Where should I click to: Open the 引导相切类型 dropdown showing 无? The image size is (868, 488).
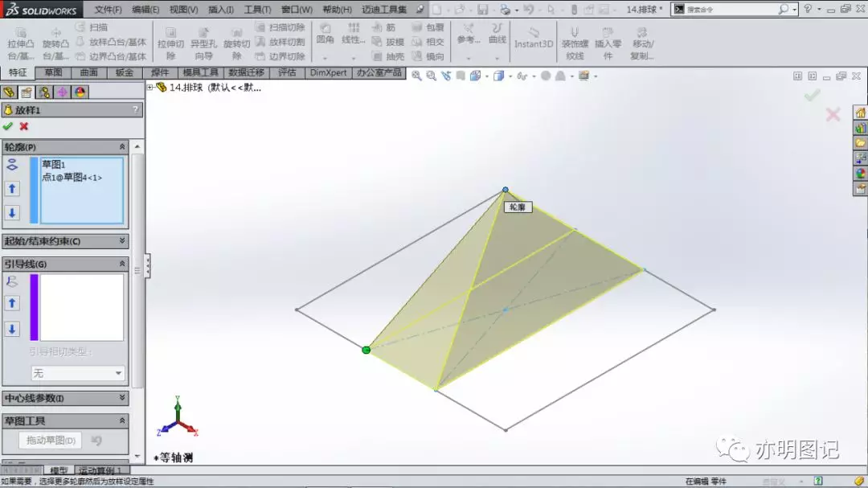point(77,373)
